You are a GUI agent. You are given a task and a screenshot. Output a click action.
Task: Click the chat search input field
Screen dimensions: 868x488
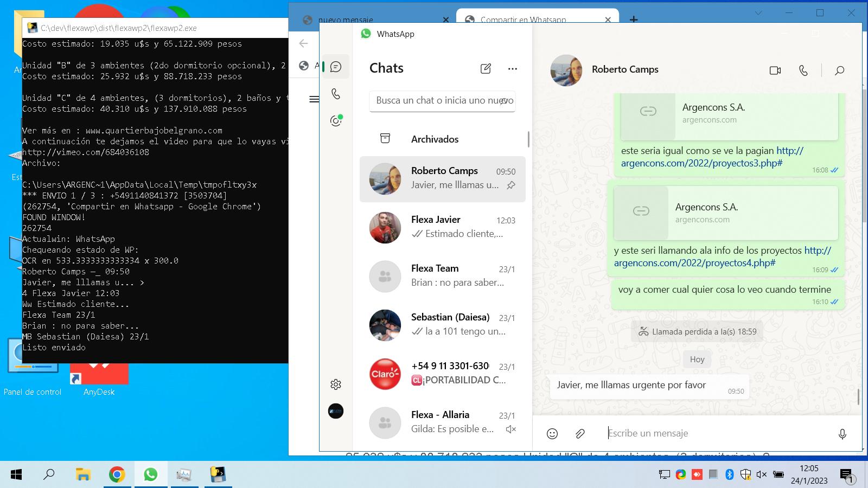(x=442, y=101)
